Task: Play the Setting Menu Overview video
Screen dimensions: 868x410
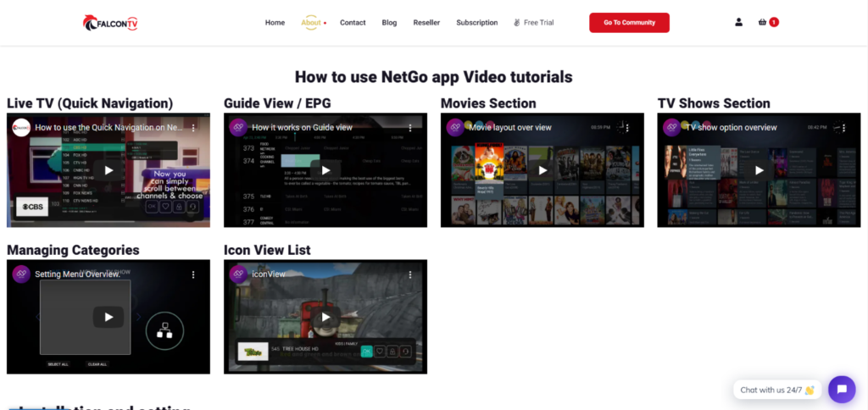Action: [x=108, y=317]
